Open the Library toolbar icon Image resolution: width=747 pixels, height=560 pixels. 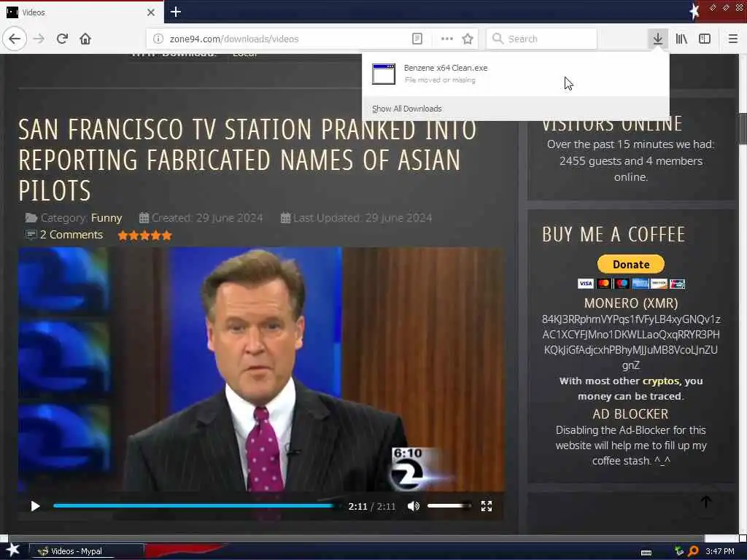pos(681,39)
